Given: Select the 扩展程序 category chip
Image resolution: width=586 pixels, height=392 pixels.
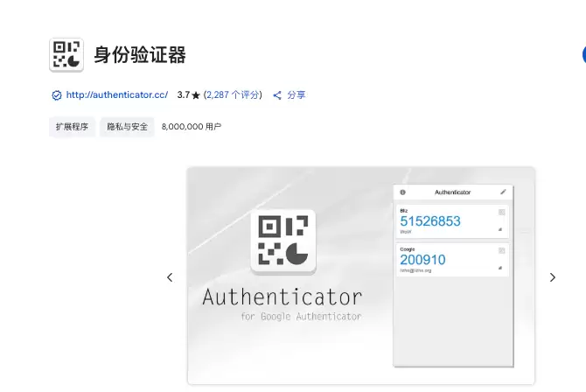Looking at the screenshot, I should [72, 127].
